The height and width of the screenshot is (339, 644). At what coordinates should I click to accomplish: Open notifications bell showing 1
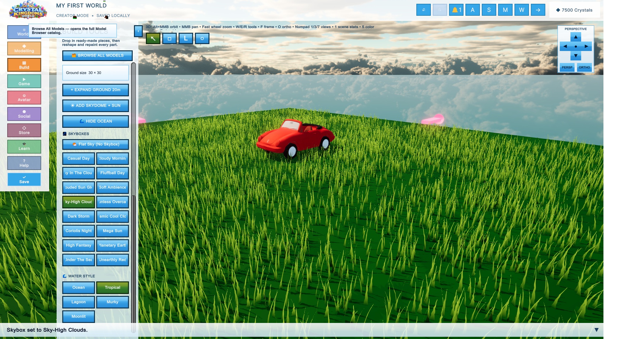coord(456,10)
